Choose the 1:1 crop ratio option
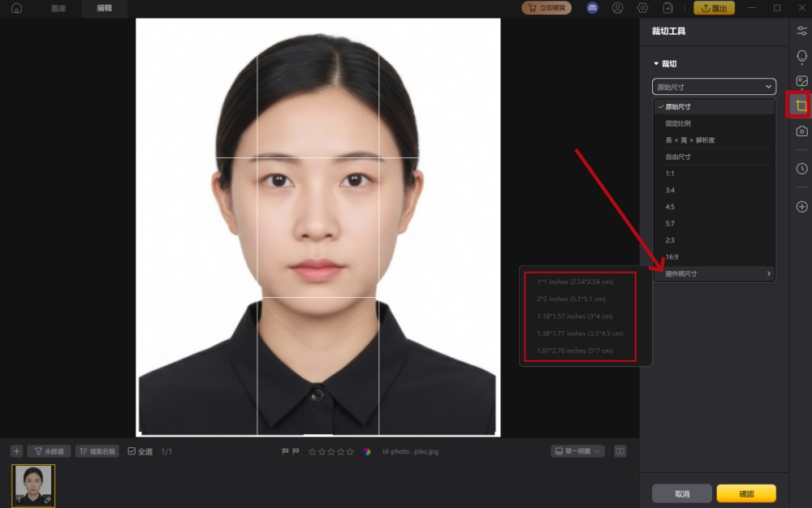 click(x=670, y=174)
